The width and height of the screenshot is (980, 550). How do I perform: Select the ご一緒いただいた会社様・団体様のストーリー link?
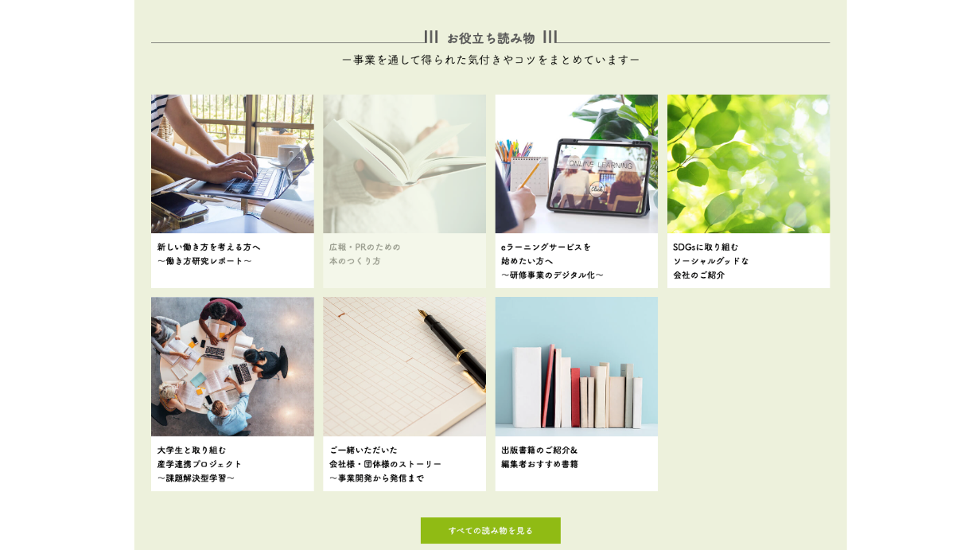tap(386, 457)
